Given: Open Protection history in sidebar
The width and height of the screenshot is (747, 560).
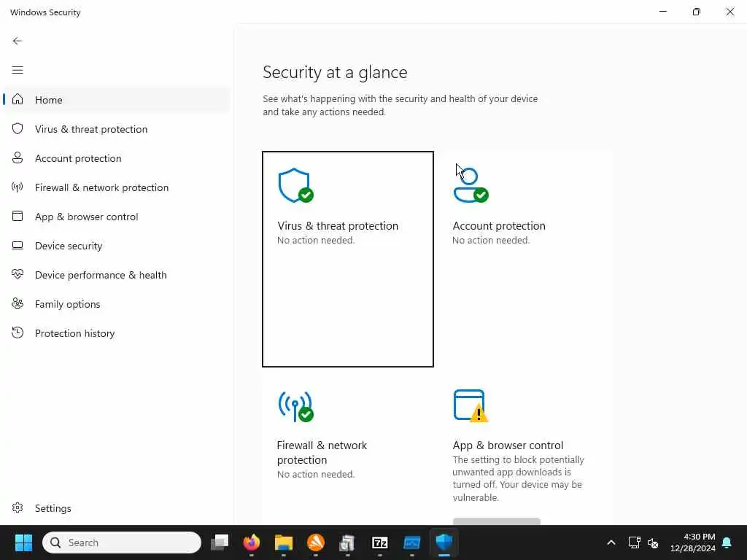Looking at the screenshot, I should pyautogui.click(x=117, y=332).
